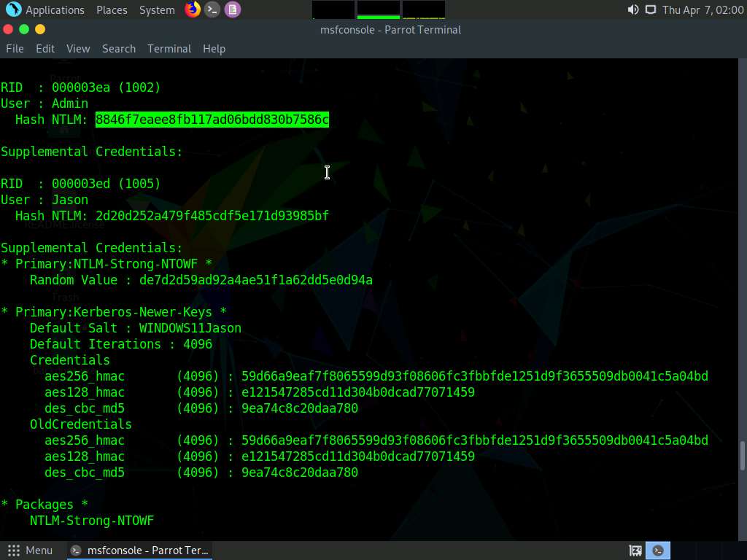The height and width of the screenshot is (560, 747).
Task: Click the purple text editor launcher icon
Action: [x=233, y=9]
